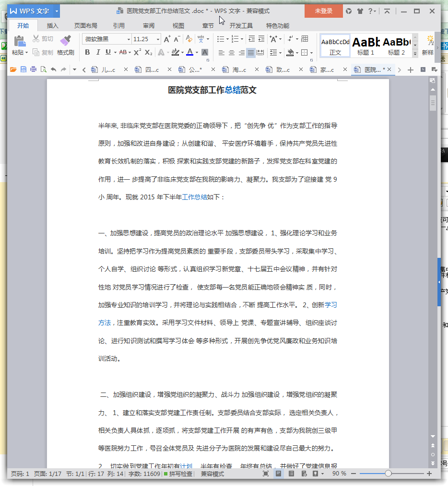Undo the last action

[x=54, y=69]
